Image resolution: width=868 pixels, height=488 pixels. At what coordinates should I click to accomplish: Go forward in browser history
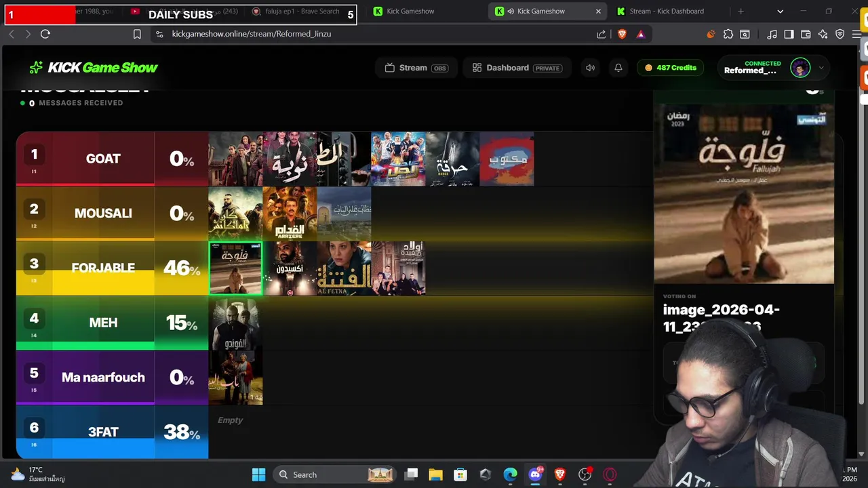pyautogui.click(x=28, y=34)
